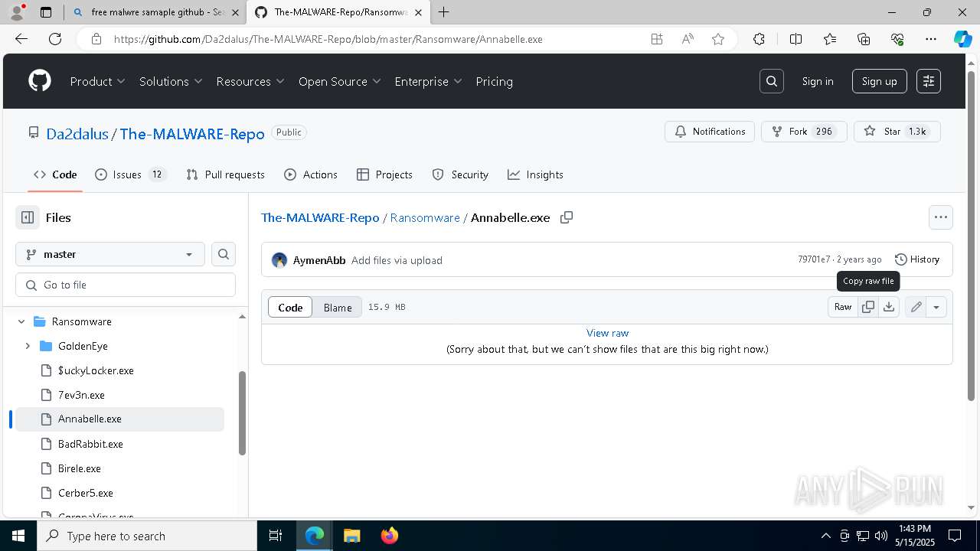Switch to the Blame view
This screenshot has height=551, width=980.
tap(338, 307)
